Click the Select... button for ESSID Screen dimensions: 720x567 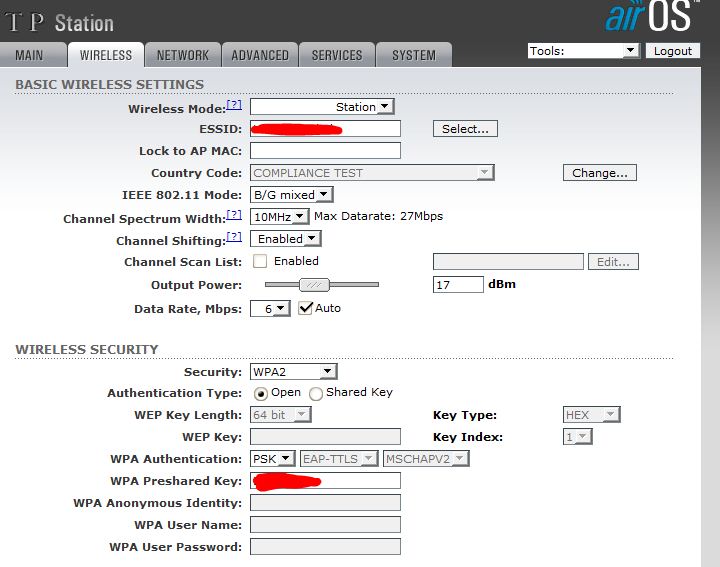click(465, 129)
